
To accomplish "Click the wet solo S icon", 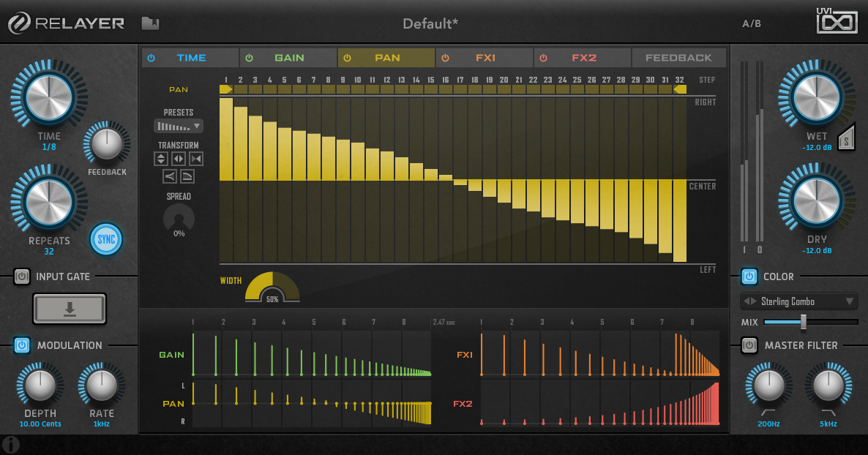I will pyautogui.click(x=846, y=138).
